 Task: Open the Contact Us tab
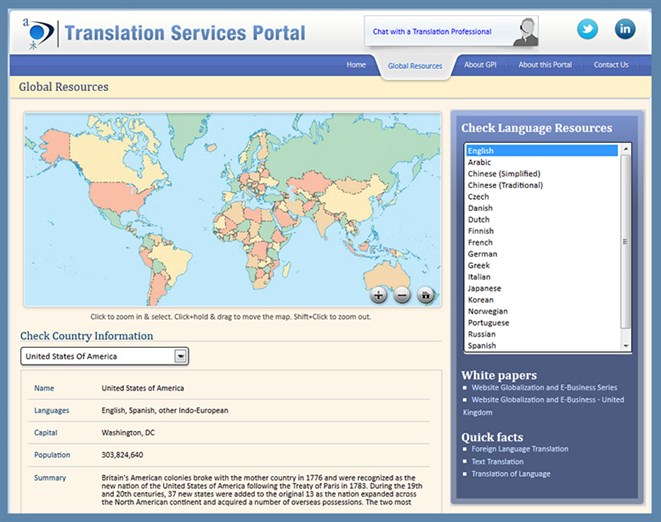click(611, 65)
